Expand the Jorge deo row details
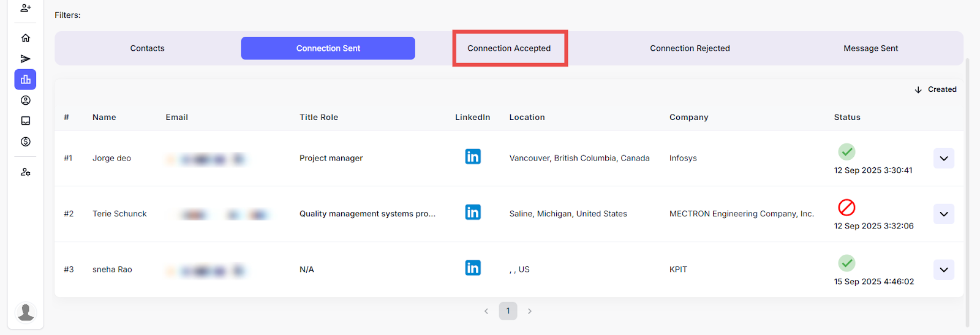Viewport: 980px width, 335px height. pos(943,159)
